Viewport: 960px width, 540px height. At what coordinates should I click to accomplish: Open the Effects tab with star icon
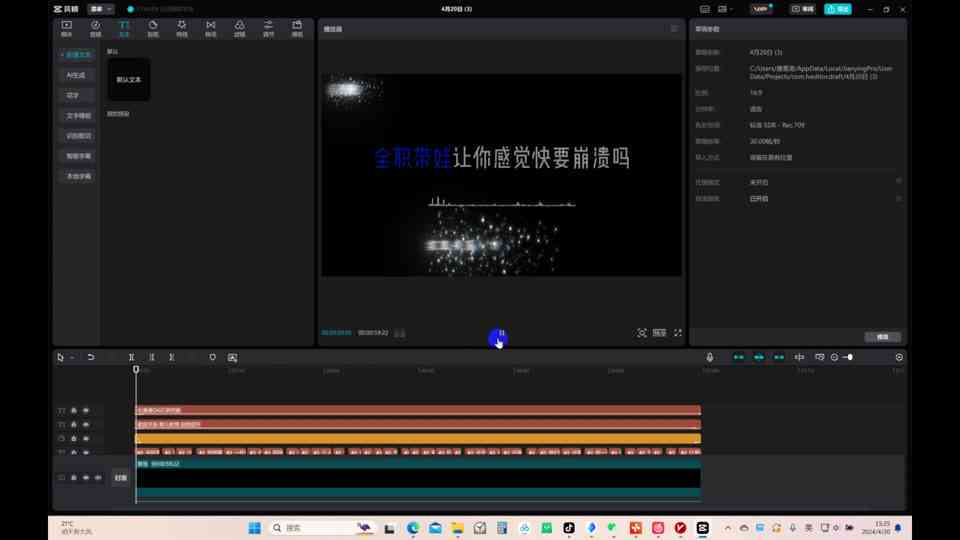pos(182,28)
